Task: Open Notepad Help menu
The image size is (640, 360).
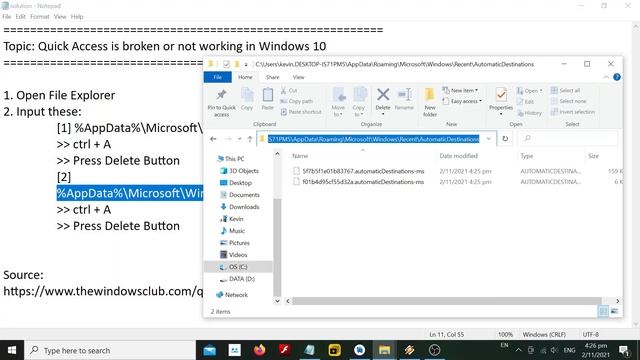Action: coord(77,17)
